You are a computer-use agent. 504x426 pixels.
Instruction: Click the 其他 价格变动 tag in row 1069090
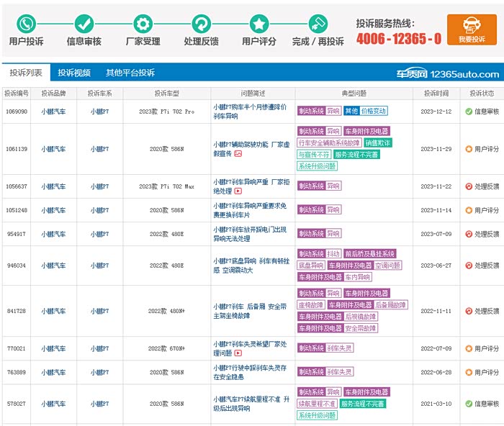[x=366, y=111]
